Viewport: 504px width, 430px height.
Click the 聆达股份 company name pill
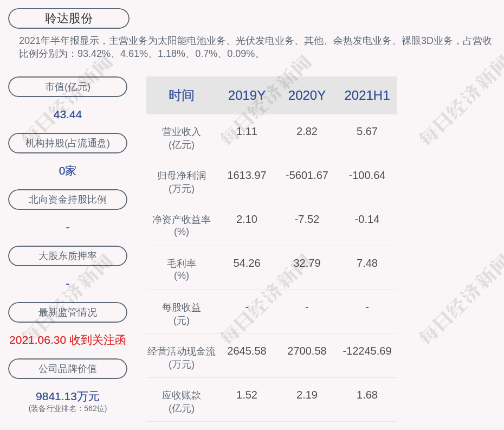[x=68, y=18]
